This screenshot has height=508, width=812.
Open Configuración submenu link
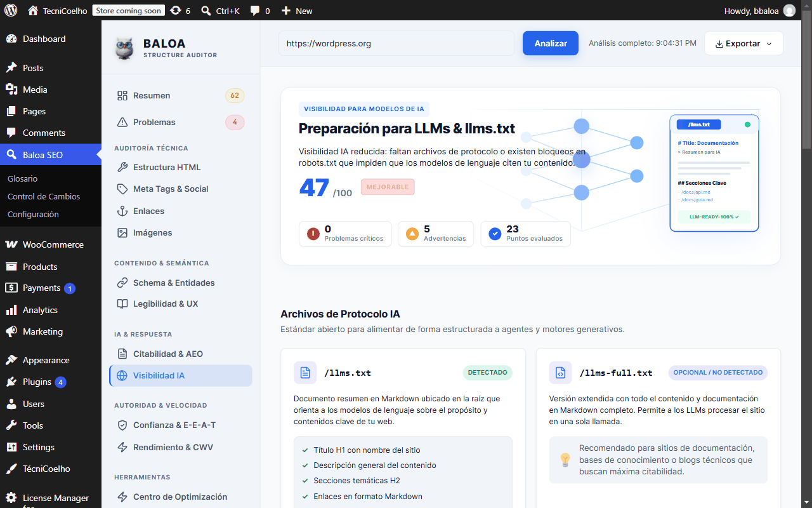tap(33, 214)
